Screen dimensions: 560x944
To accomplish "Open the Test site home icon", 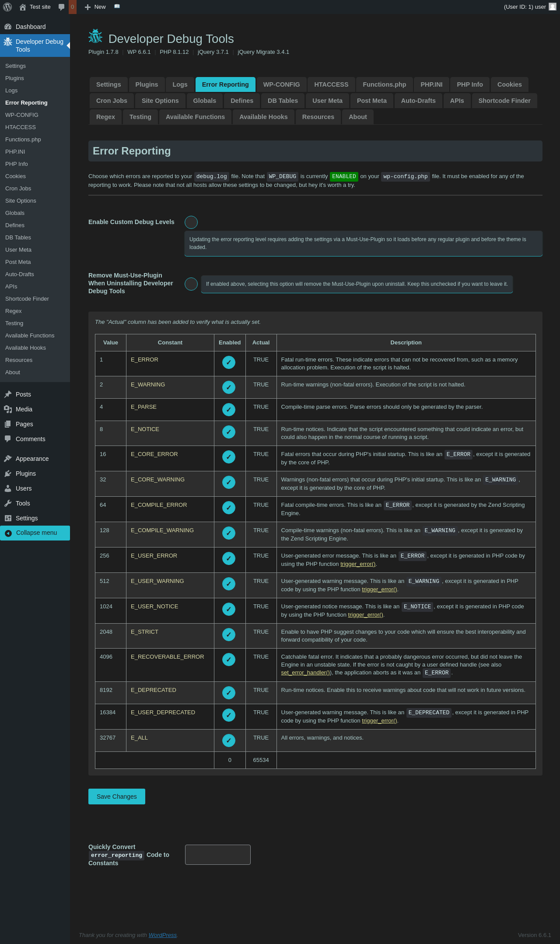I will click(x=23, y=7).
